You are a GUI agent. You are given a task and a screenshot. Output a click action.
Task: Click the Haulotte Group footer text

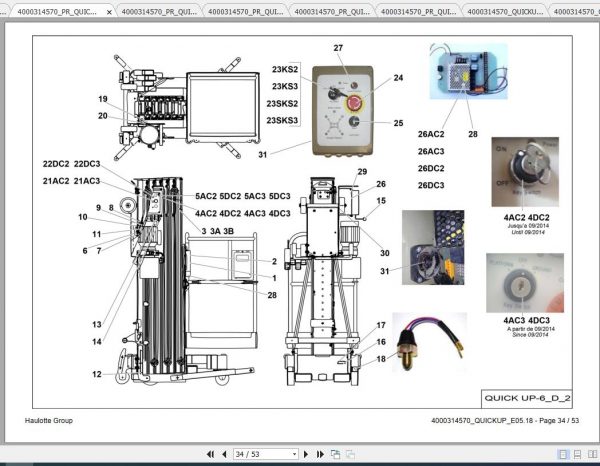pyautogui.click(x=49, y=420)
